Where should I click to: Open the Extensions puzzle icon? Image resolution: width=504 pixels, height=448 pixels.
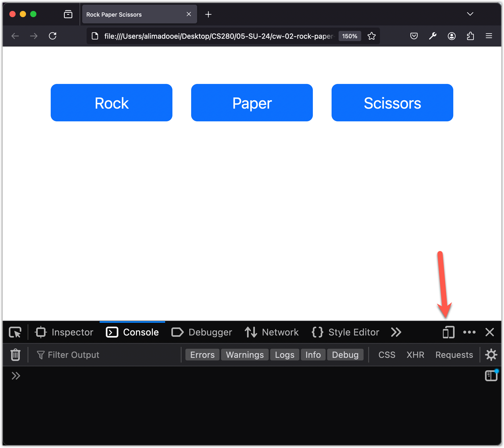coord(470,36)
